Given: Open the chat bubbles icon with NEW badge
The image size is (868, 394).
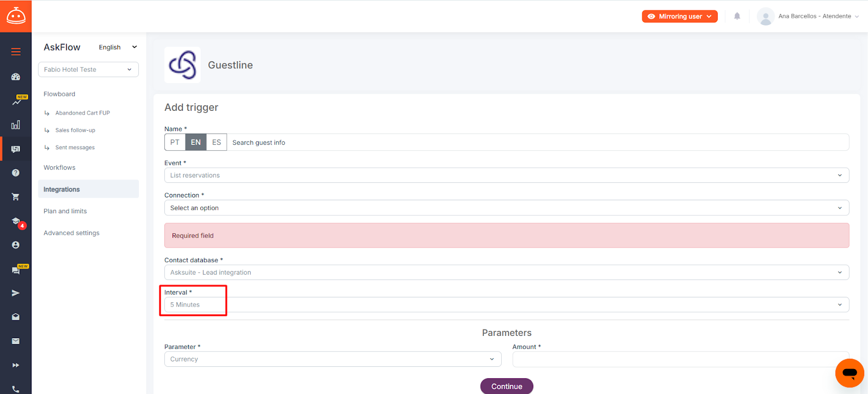Looking at the screenshot, I should pos(16,270).
